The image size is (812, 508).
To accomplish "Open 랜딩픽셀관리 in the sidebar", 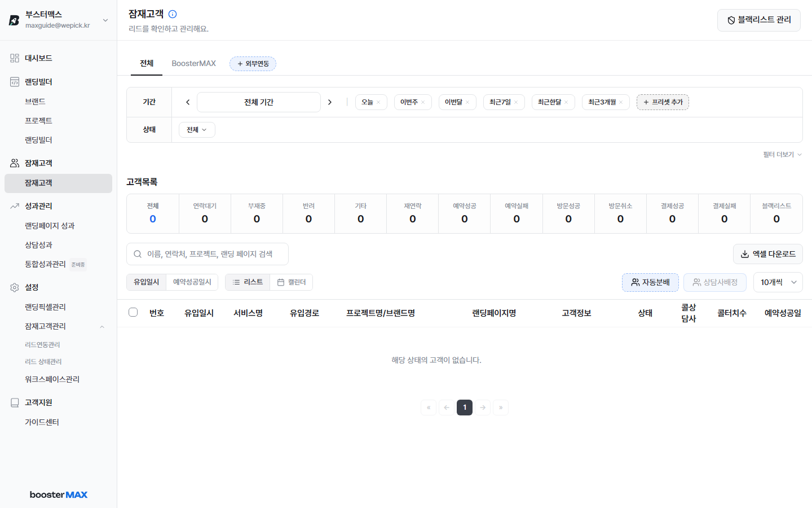I will tap(45, 307).
